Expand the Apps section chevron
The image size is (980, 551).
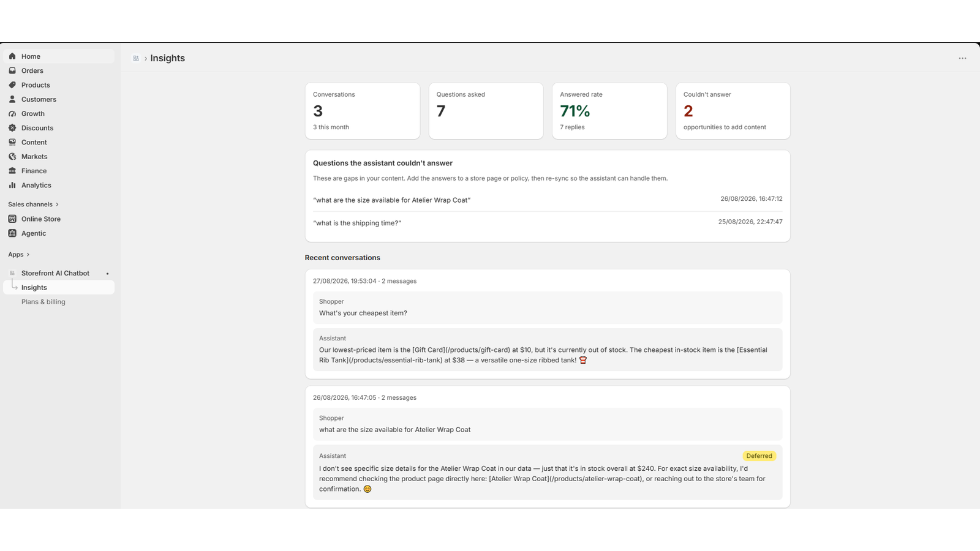click(x=28, y=255)
